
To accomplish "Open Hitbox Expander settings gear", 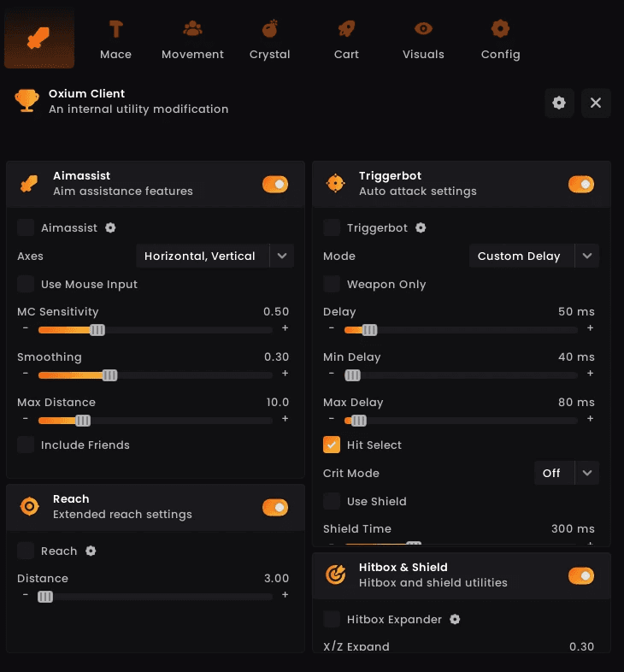I will 455,620.
